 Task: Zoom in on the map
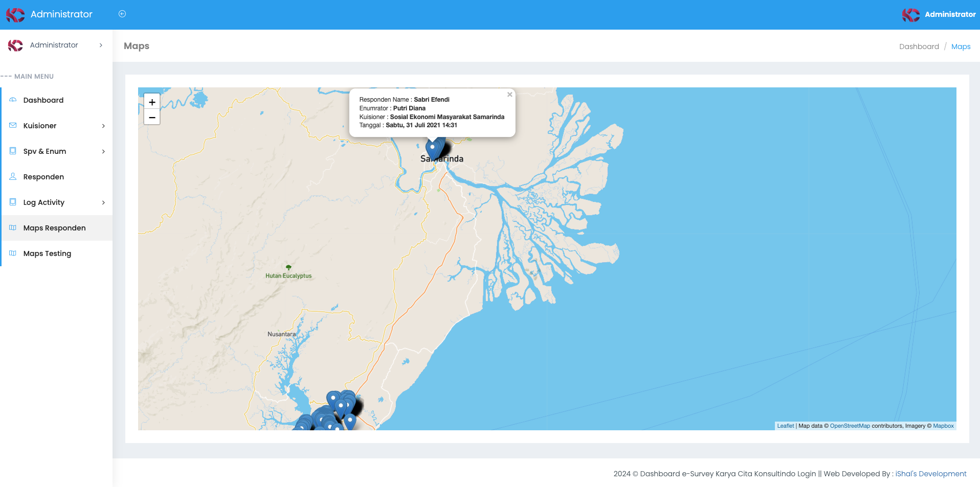click(x=152, y=102)
